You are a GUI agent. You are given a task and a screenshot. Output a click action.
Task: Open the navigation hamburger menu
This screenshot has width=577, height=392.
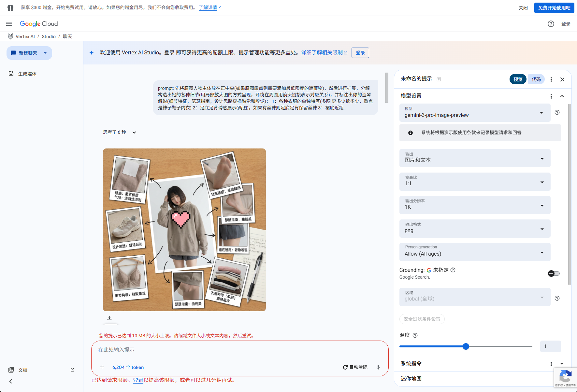pos(9,23)
